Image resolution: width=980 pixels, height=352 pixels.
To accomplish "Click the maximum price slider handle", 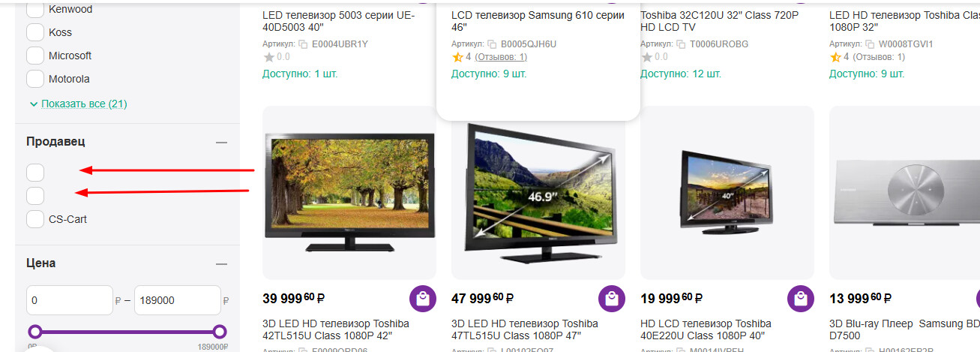I will point(219,332).
